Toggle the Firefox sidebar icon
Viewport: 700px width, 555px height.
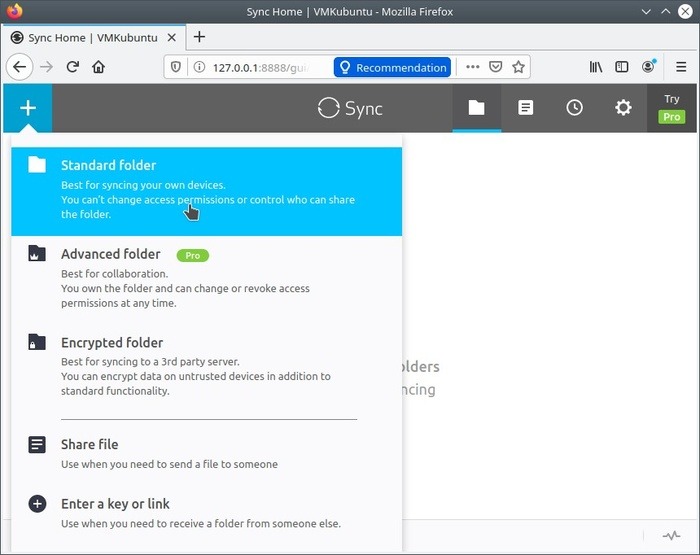(x=621, y=67)
